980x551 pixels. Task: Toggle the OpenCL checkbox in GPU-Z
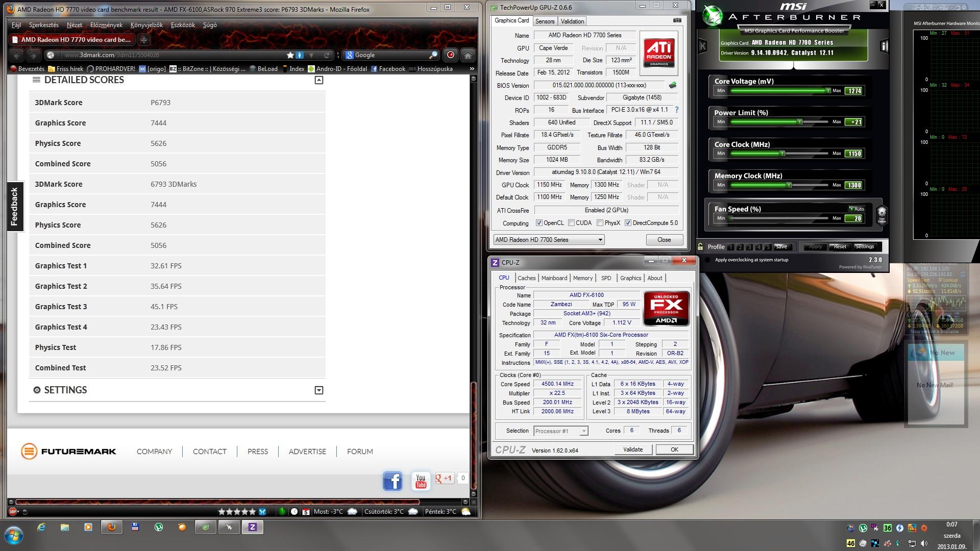[x=539, y=223]
